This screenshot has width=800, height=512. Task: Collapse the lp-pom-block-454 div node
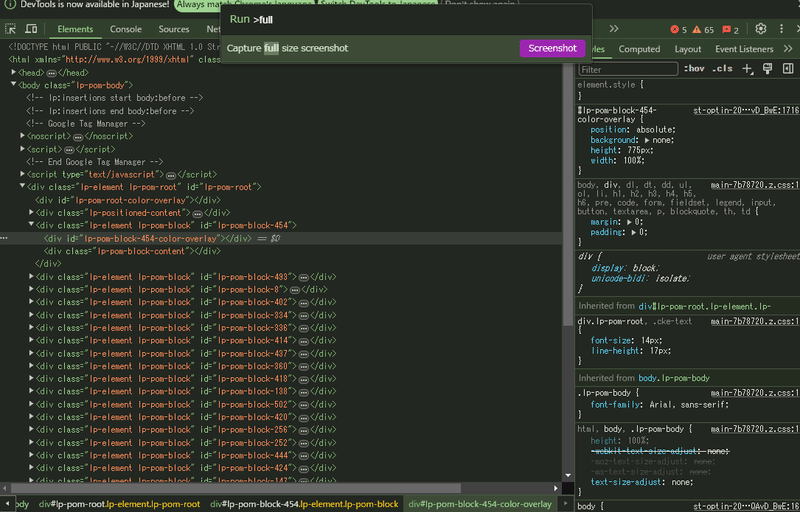point(31,225)
